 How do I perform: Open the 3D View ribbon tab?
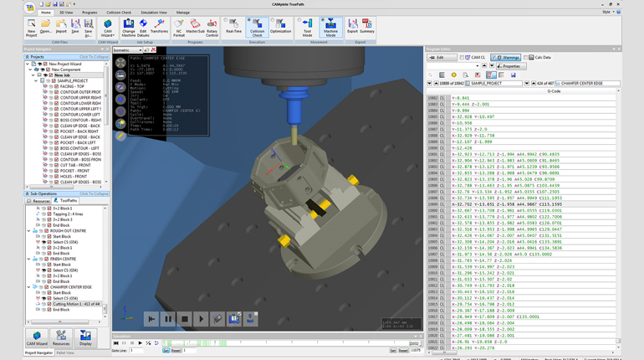[x=66, y=13]
